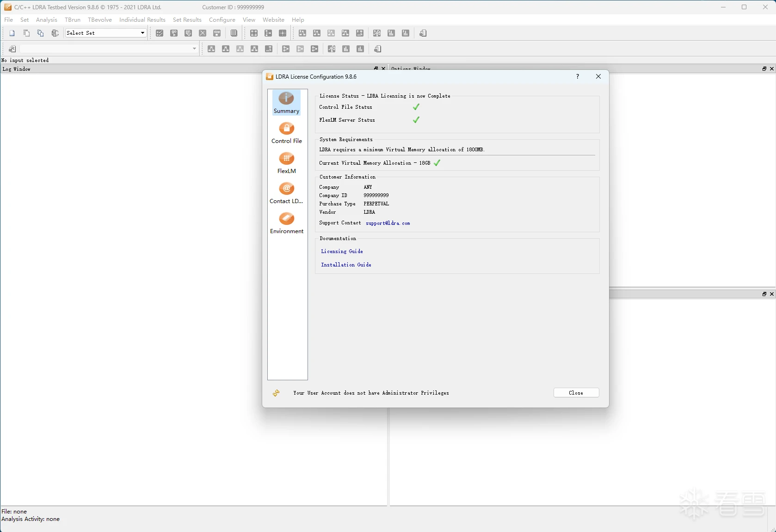Open the Contact LDRA section
The image size is (776, 532).
click(x=286, y=193)
